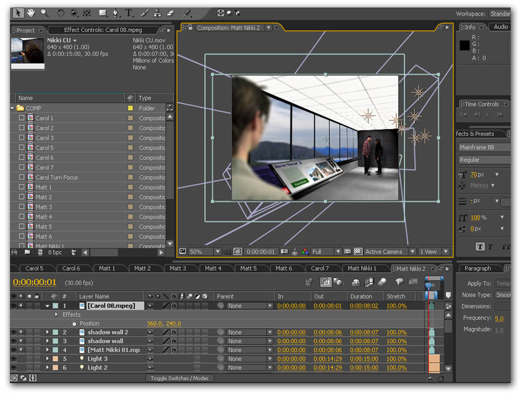Switch to the Matt Nikki 1 timeline tab
532x405 pixels.
coord(362,269)
